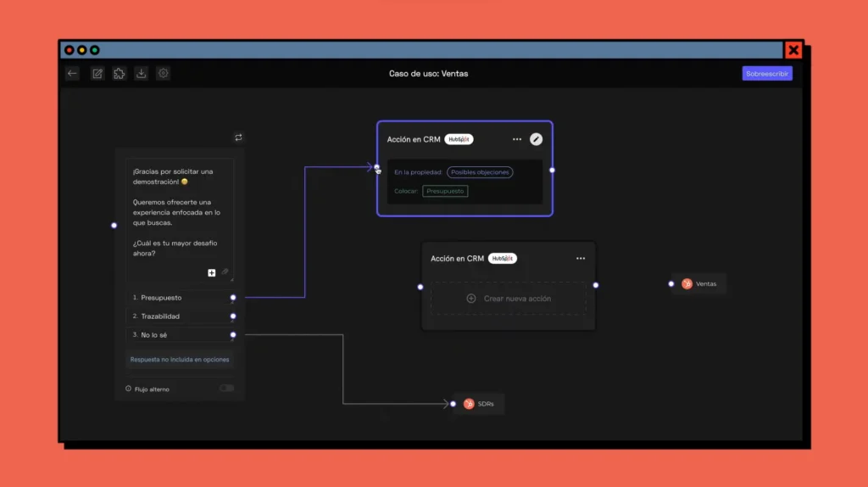
Task: Click the paperclip attachment icon
Action: point(225,272)
